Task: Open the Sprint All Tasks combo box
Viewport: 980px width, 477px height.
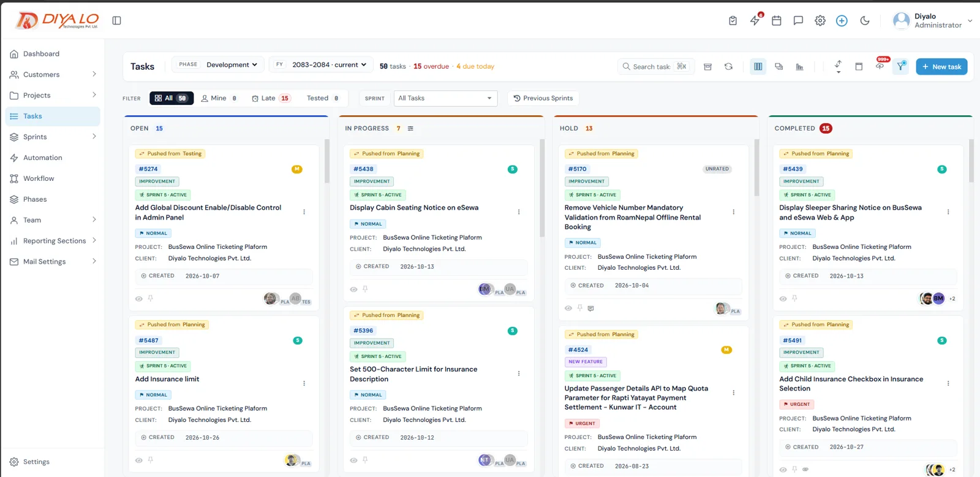Action: [x=445, y=98]
